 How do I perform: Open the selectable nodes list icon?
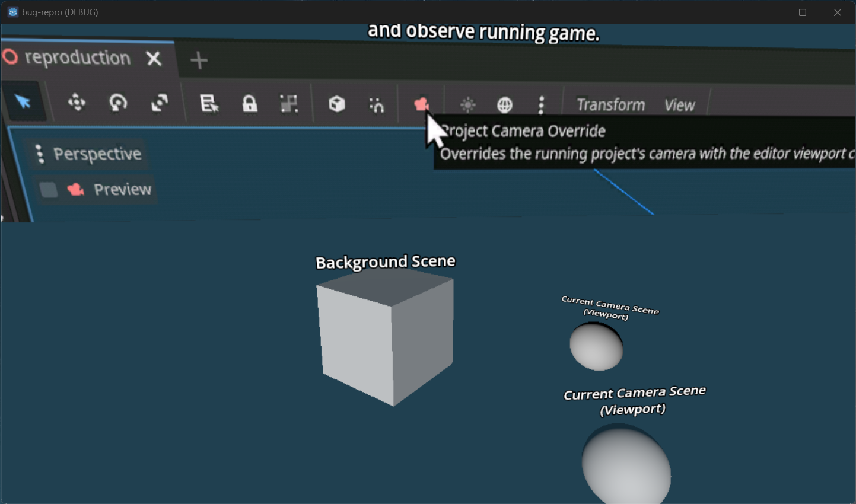coord(209,104)
